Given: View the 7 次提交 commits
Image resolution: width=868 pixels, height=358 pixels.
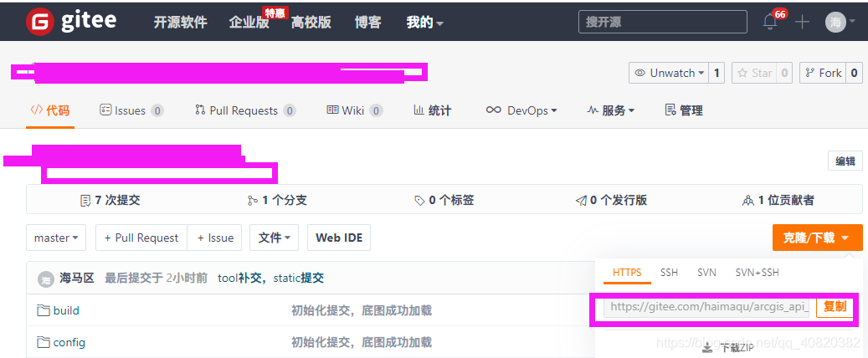Looking at the screenshot, I should click(110, 200).
